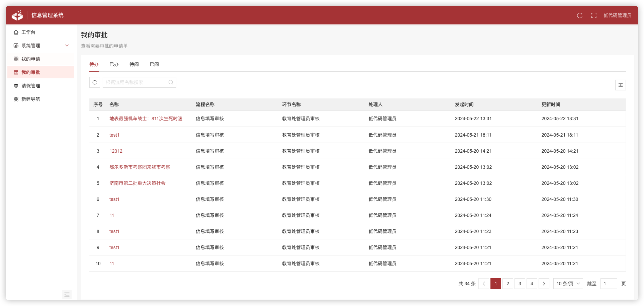This screenshot has height=306, width=644.
Task: Click the table refresh button beside search
Action: pyautogui.click(x=95, y=82)
